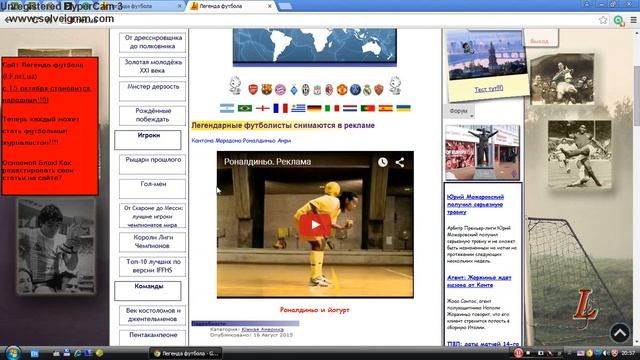Open the share icon on video
The width and height of the screenshot is (640, 360).
point(400,162)
